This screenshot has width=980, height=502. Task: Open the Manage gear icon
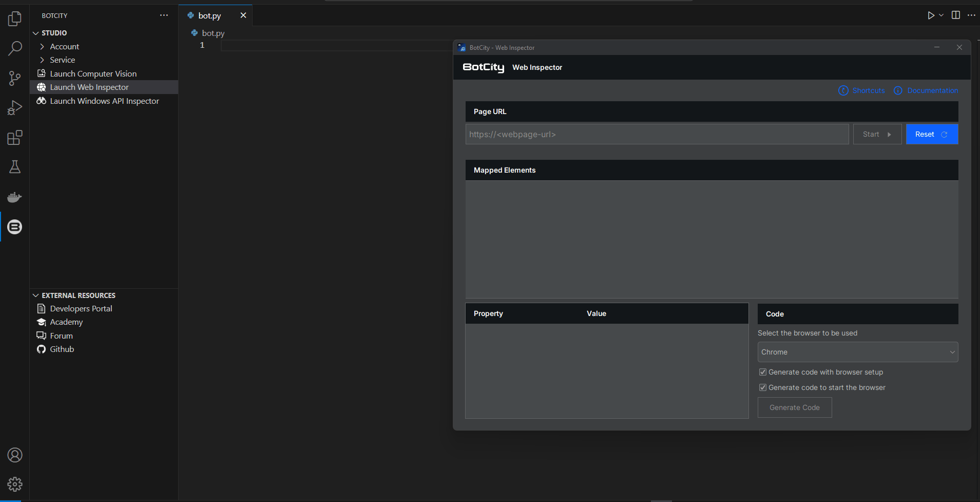pyautogui.click(x=15, y=484)
